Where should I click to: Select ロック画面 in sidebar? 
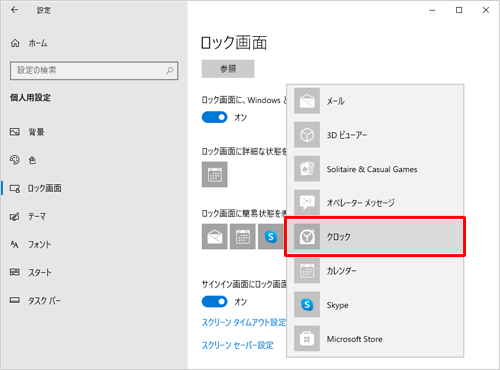(36, 188)
